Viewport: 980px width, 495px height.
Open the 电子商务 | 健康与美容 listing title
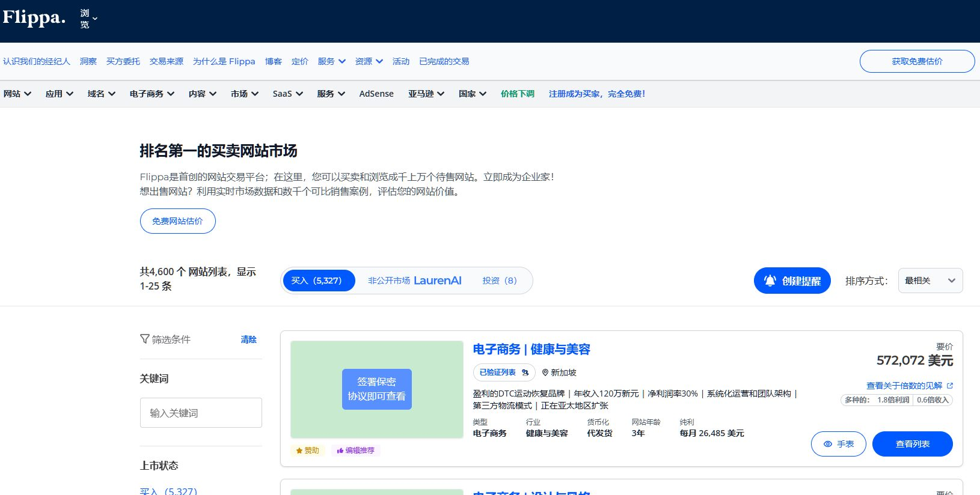coord(531,349)
